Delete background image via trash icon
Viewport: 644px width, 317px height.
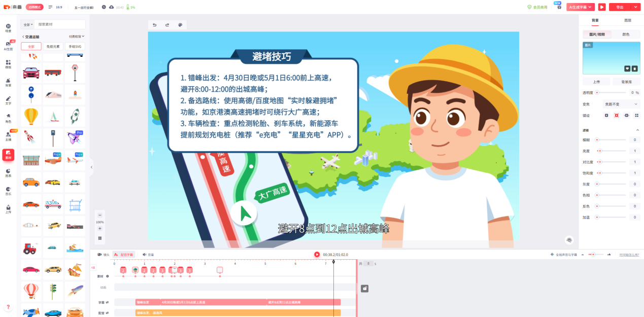634,68
